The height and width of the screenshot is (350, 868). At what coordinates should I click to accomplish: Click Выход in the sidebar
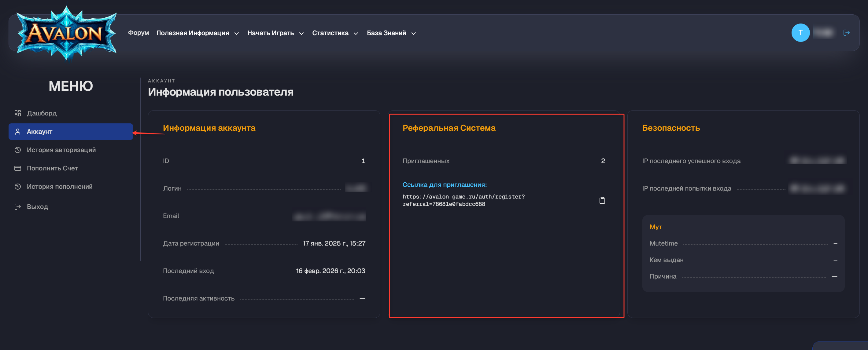tap(37, 207)
